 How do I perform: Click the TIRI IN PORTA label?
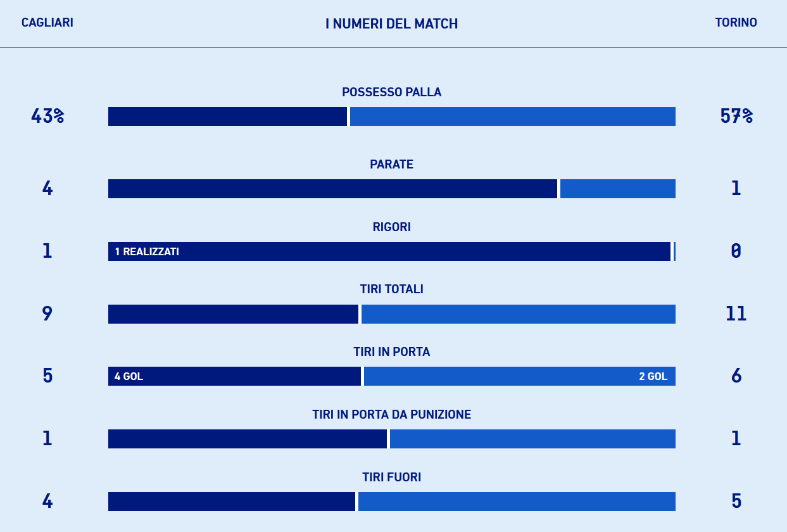pos(391,352)
